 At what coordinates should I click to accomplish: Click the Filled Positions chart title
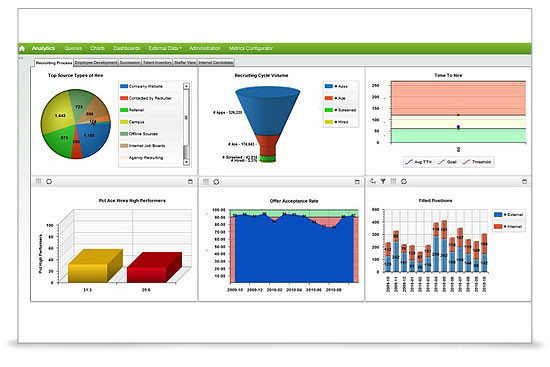pyautogui.click(x=435, y=201)
